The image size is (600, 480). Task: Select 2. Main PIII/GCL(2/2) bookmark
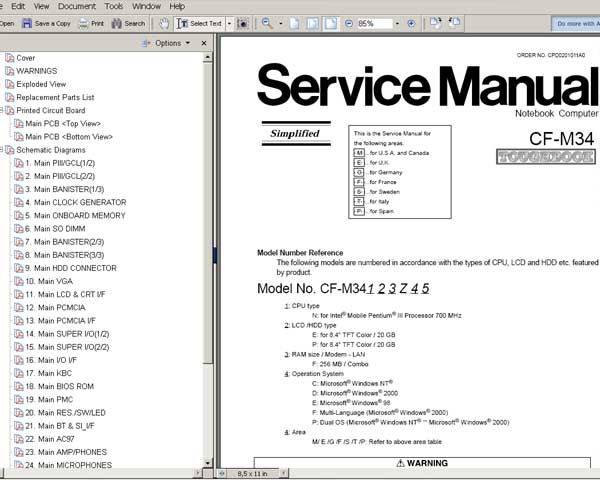pyautogui.click(x=60, y=176)
